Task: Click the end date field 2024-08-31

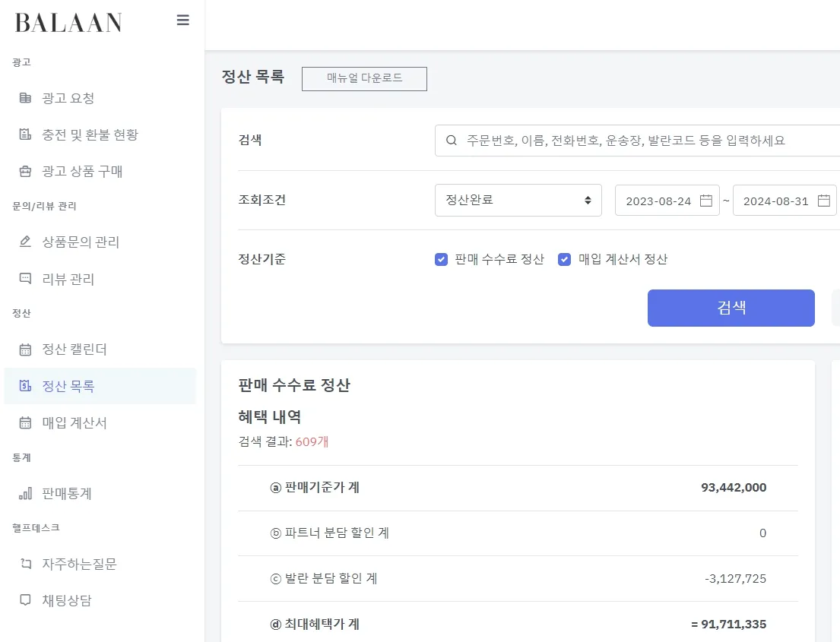Action: [x=785, y=201]
